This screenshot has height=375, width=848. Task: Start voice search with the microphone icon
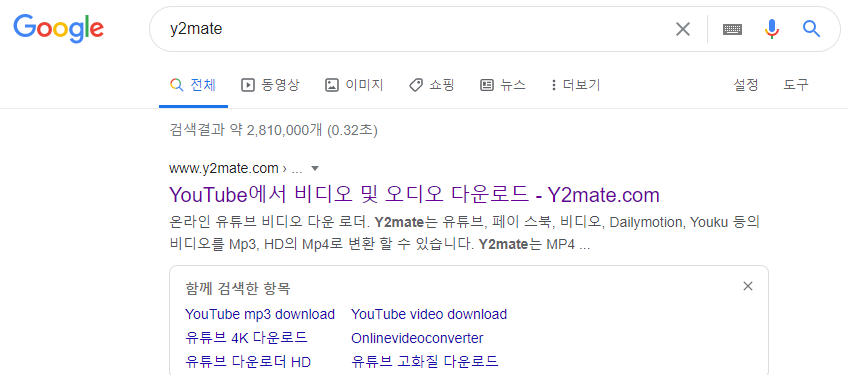772,29
